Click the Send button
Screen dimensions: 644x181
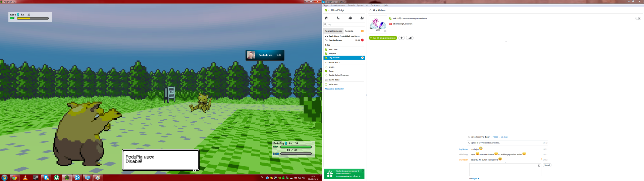tap(547, 165)
